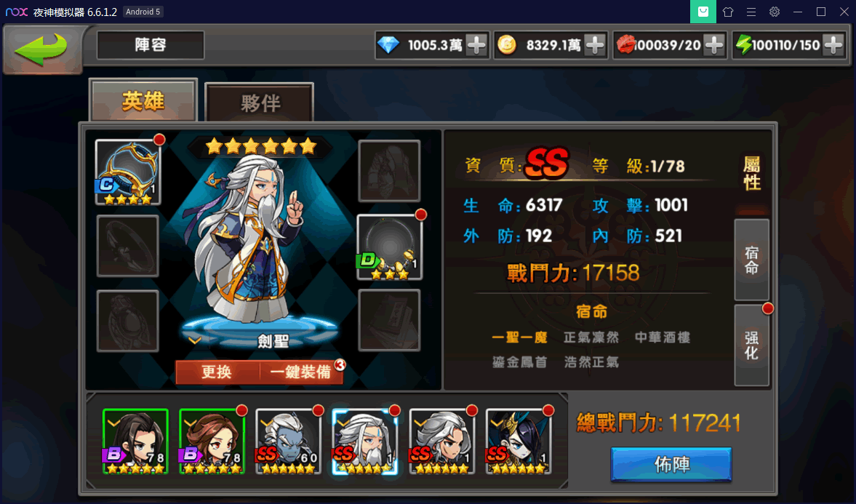The image size is (856, 504).
Task: Select the blue-skinned SS hero level 60
Action: [x=288, y=441]
